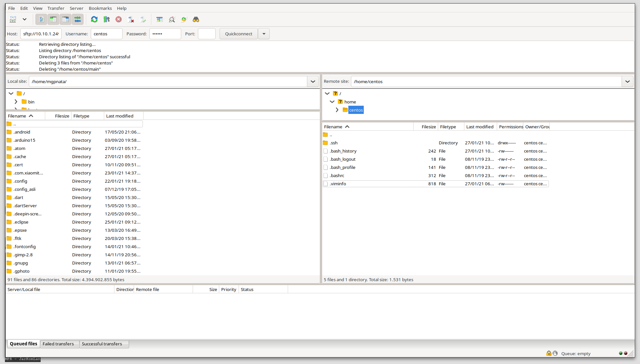
Task: Click the cancel current operation icon
Action: pos(119,20)
